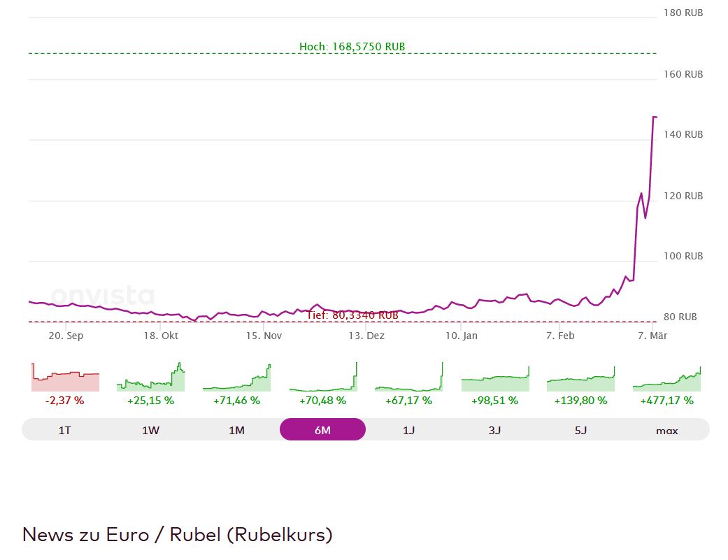Open the +25,15 % weekly sparkline thumbnail
This screenshot has width=728, height=560.
pos(150,378)
